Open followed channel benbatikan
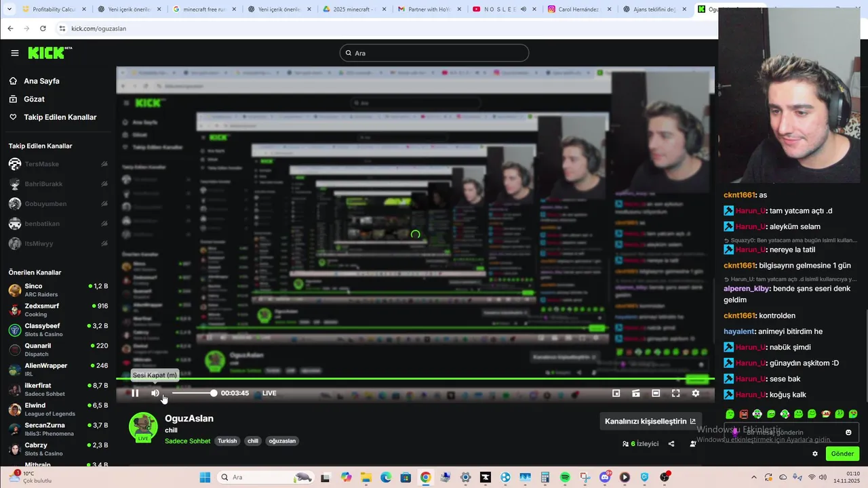 click(58, 224)
